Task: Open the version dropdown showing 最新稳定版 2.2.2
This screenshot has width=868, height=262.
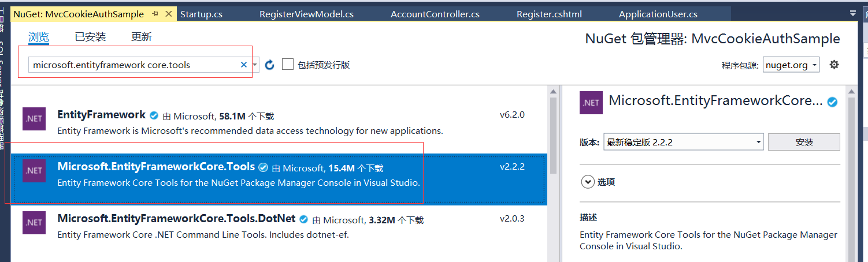Action: click(684, 142)
